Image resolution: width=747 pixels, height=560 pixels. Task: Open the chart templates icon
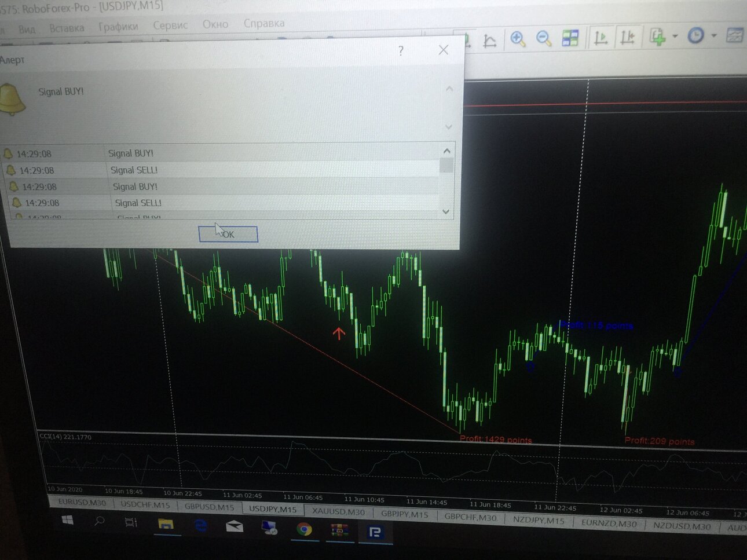click(x=734, y=35)
